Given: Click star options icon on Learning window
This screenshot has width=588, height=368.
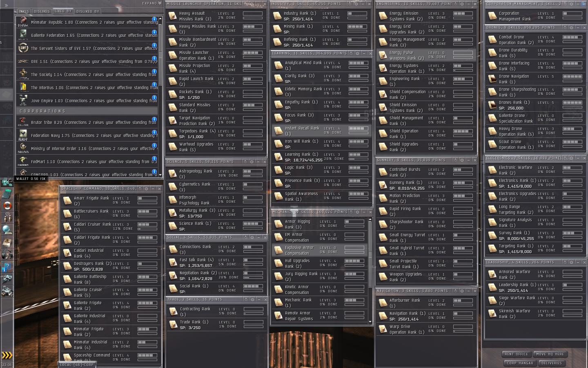Looking at the screenshot, I should 351,53.
